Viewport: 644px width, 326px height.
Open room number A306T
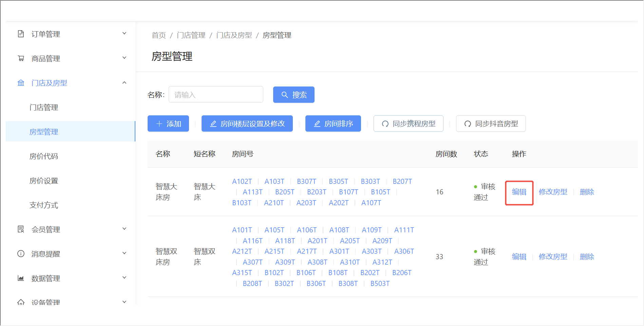point(404,251)
